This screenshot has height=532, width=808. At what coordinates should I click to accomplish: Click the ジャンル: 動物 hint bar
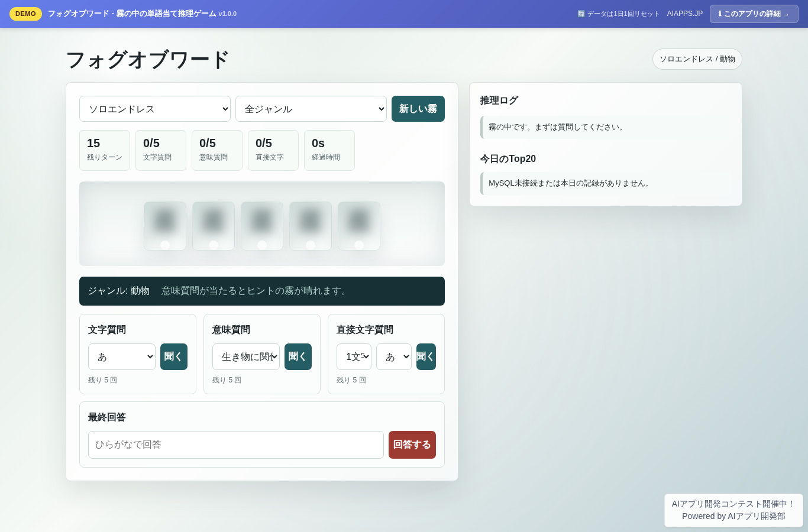tap(262, 291)
